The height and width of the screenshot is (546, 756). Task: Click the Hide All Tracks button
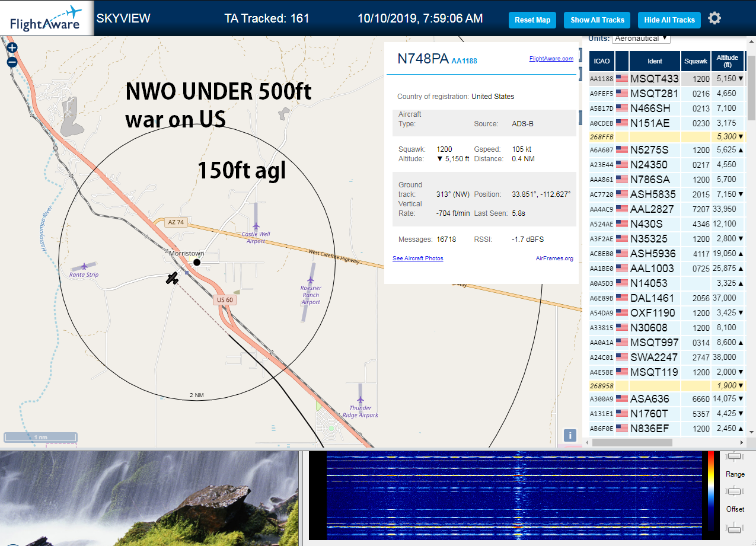pos(669,20)
